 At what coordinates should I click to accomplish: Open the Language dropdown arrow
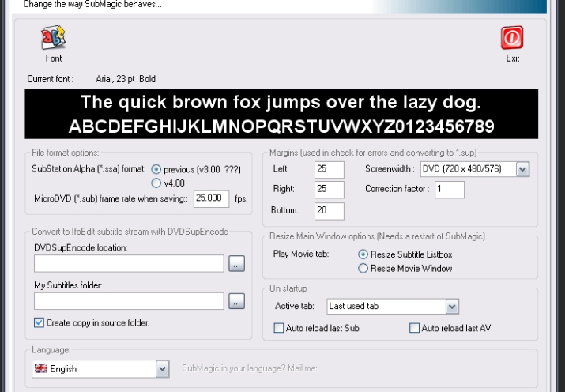point(162,369)
